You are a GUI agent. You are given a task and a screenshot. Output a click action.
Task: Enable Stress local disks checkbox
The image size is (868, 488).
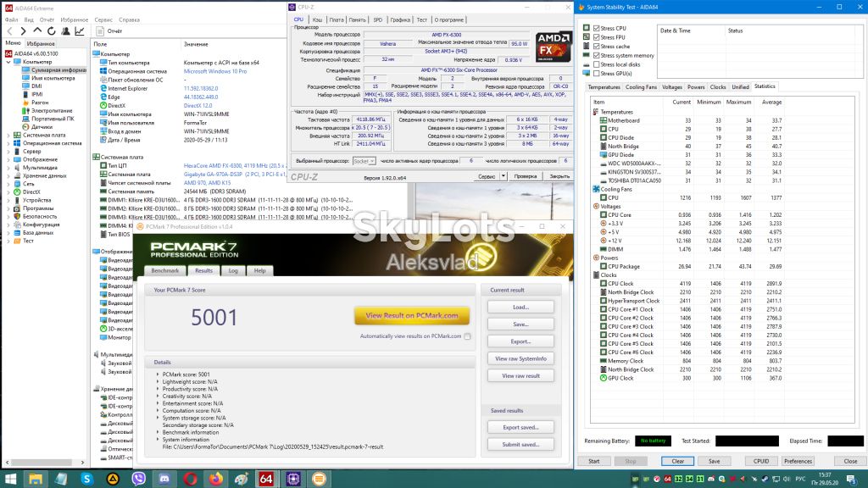tap(596, 64)
